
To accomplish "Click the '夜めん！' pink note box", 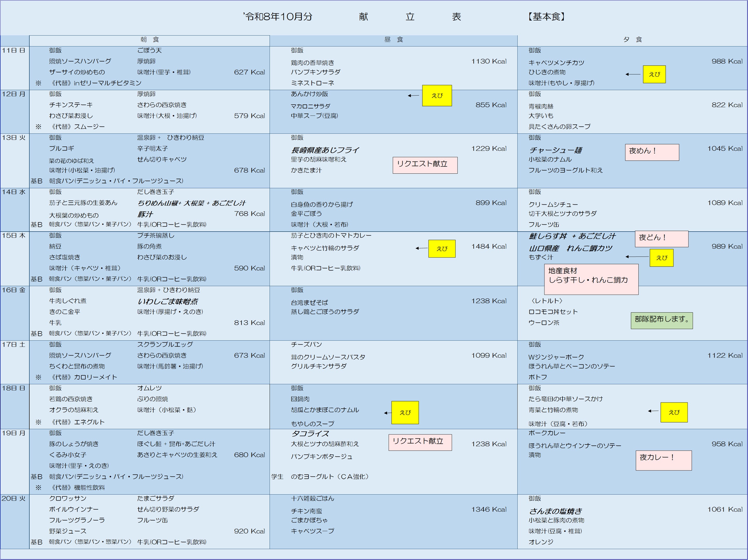I will pos(652,153).
